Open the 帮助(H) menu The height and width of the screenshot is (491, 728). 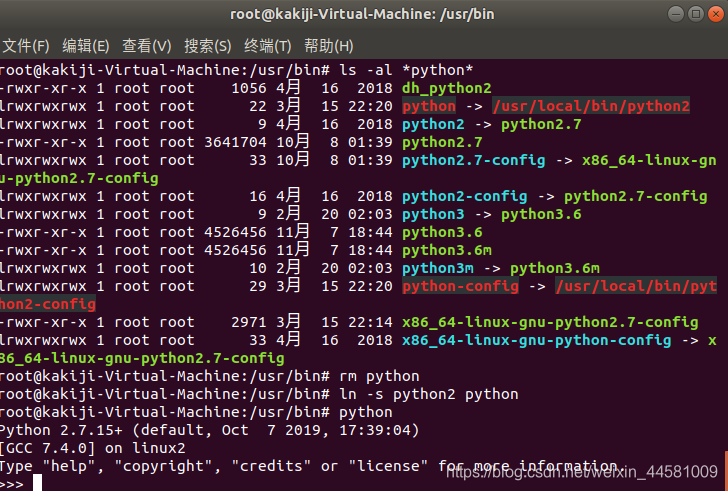pyautogui.click(x=328, y=46)
